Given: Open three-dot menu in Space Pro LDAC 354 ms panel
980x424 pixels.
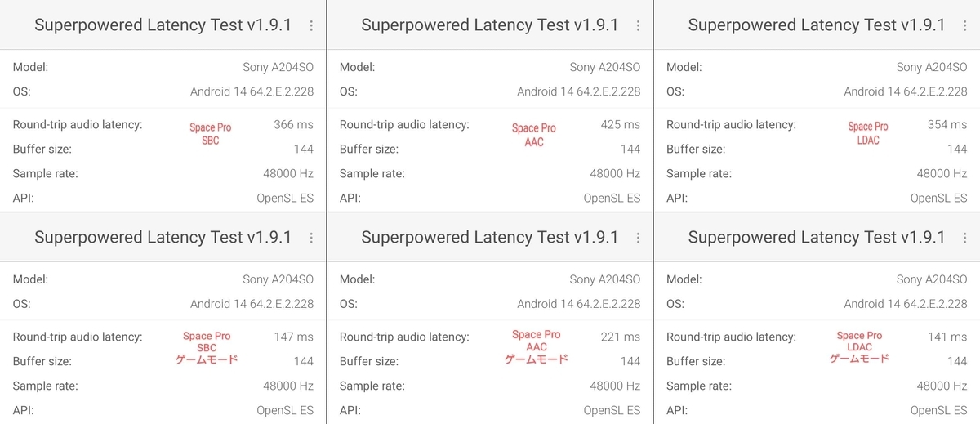Looking at the screenshot, I should (x=964, y=25).
